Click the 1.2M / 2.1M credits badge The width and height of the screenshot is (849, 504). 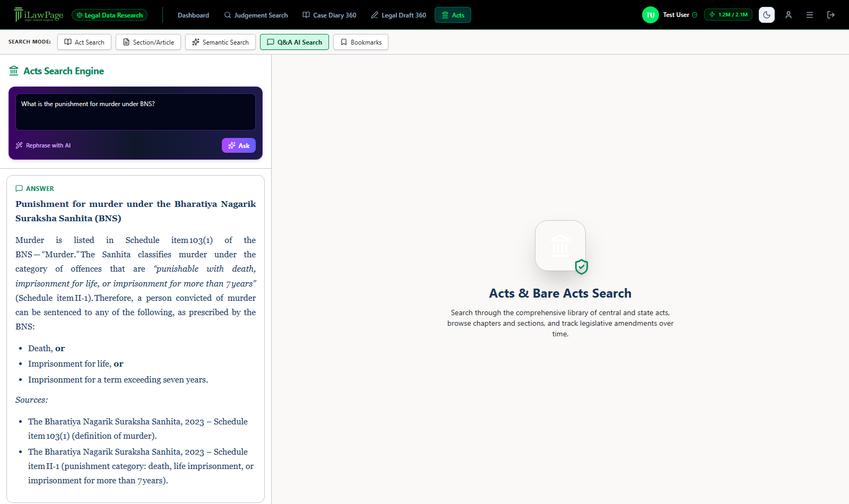(x=728, y=15)
